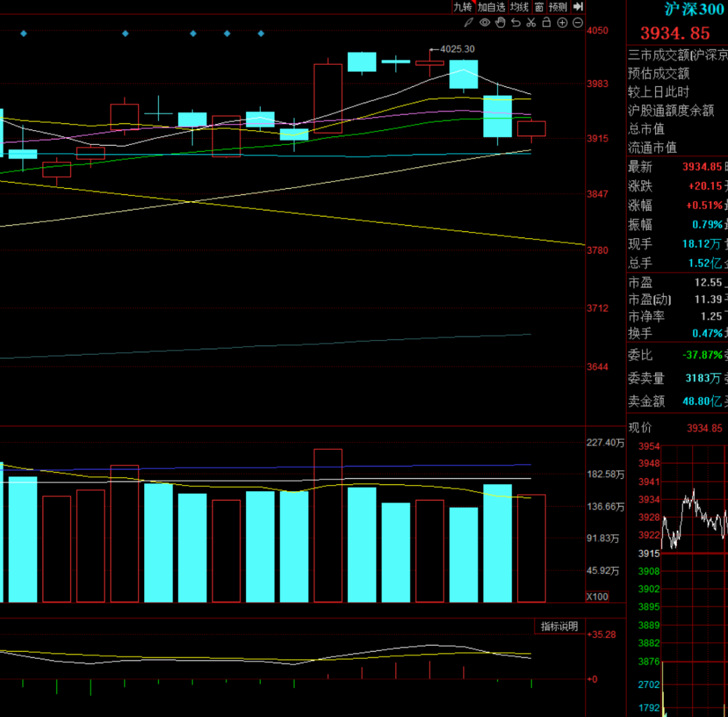Zoom out with the minus circle icon
The image size is (728, 717).
click(578, 23)
